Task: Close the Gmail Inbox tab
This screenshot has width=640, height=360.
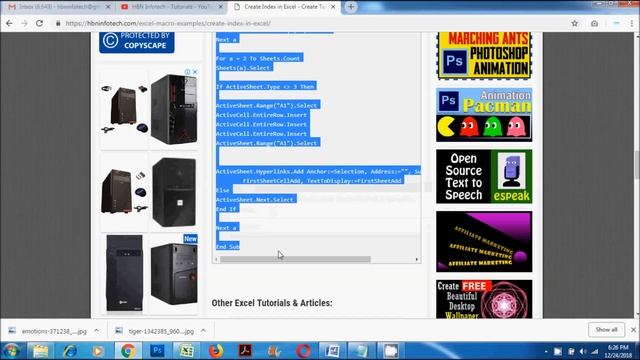Action: (108, 7)
